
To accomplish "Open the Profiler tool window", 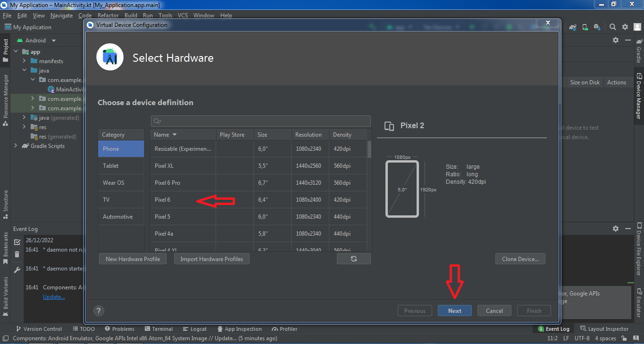I will click(284, 329).
